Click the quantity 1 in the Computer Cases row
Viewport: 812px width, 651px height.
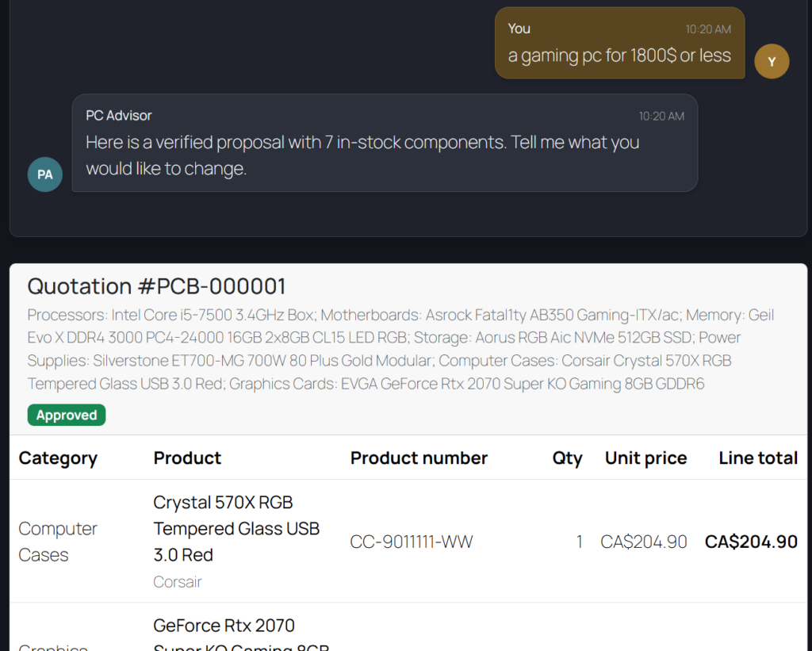(x=580, y=542)
